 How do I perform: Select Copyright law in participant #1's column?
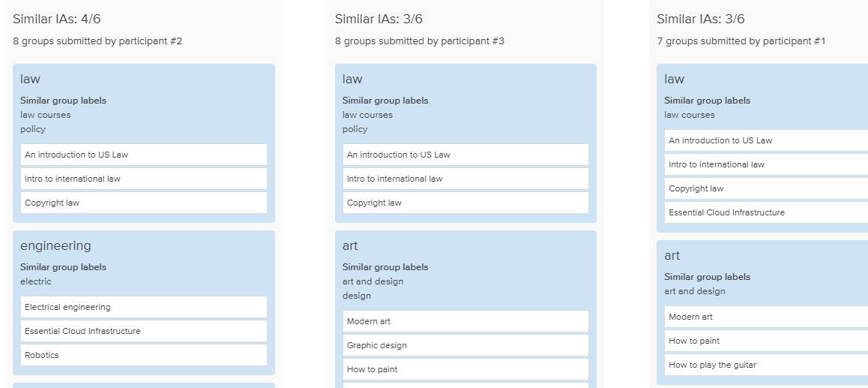click(x=766, y=188)
